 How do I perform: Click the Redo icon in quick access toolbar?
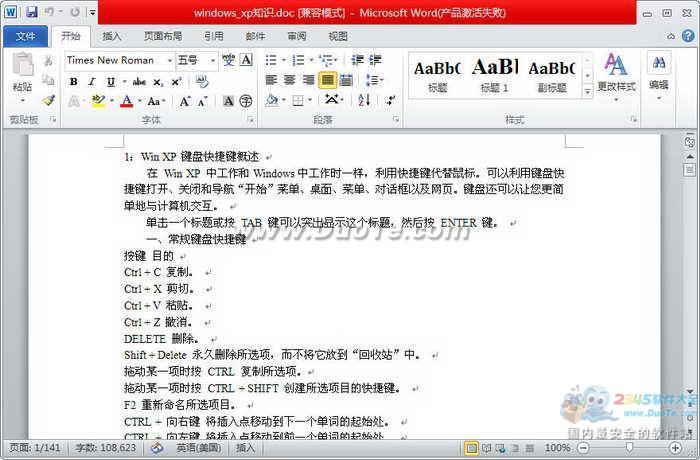pyautogui.click(x=75, y=12)
